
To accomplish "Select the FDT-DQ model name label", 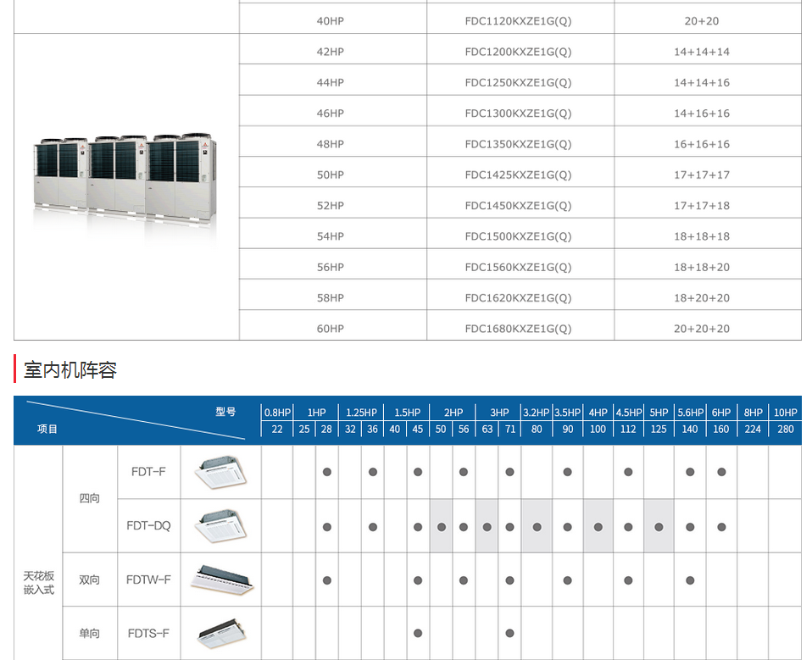I will pyautogui.click(x=148, y=525).
